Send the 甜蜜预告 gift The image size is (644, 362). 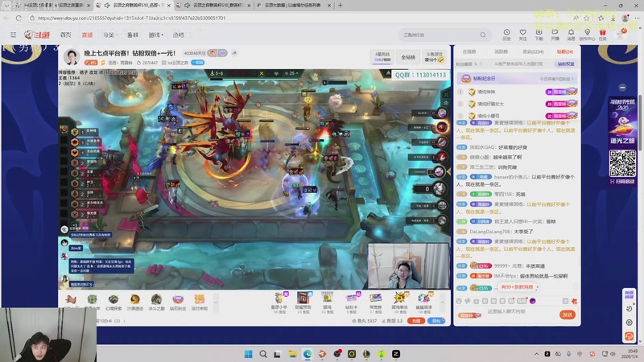(303, 302)
